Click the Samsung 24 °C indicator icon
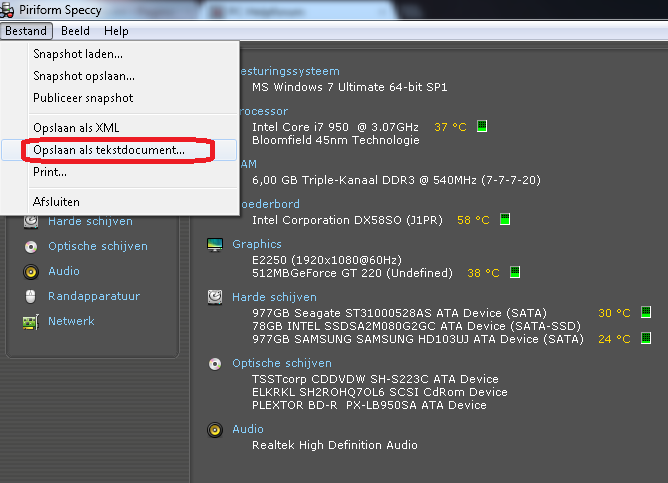 point(646,339)
